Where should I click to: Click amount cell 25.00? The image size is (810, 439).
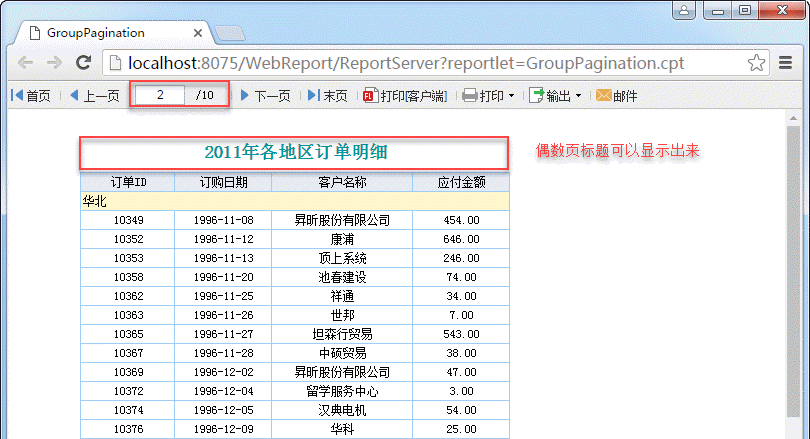point(461,429)
